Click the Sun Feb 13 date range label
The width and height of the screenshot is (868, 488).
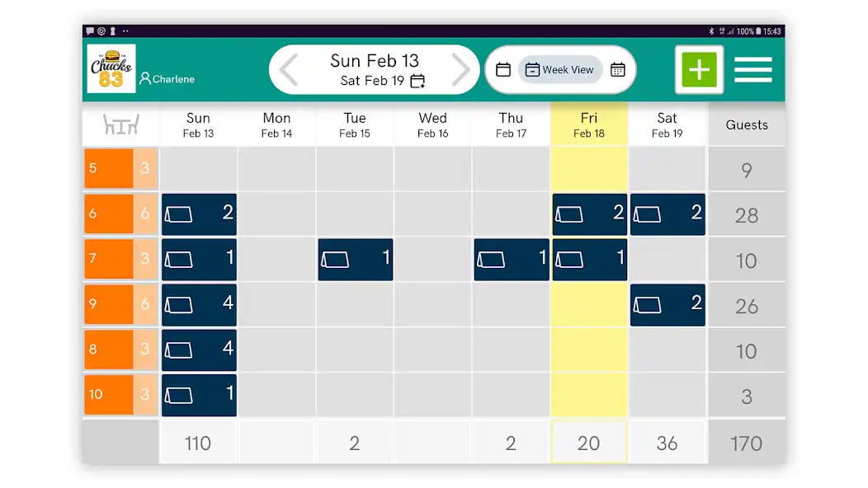[374, 60]
